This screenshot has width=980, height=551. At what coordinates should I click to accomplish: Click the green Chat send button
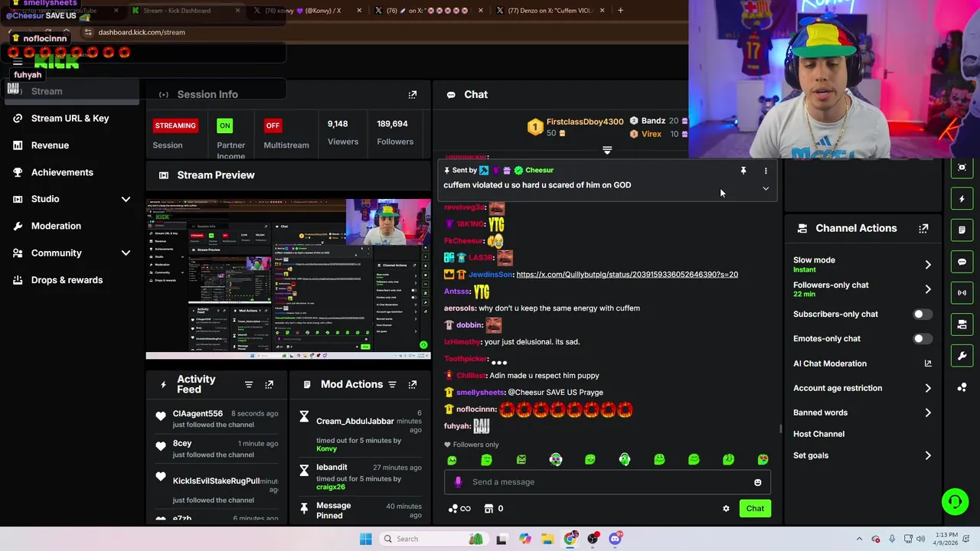tap(755, 509)
